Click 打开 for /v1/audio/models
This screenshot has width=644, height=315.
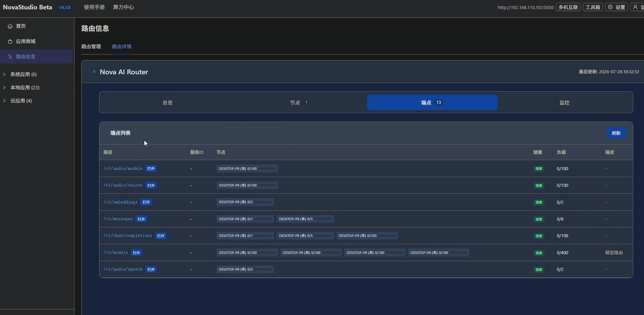click(x=151, y=169)
